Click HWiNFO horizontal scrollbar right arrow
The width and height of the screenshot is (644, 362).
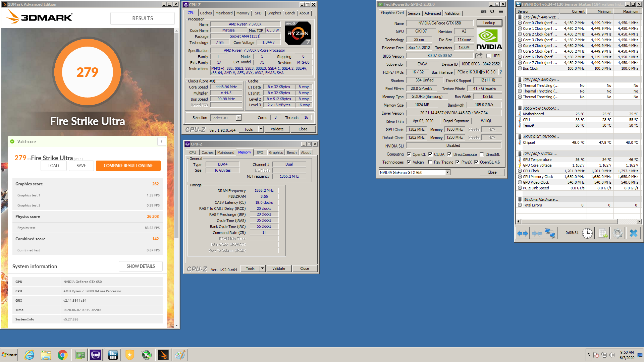639,222
